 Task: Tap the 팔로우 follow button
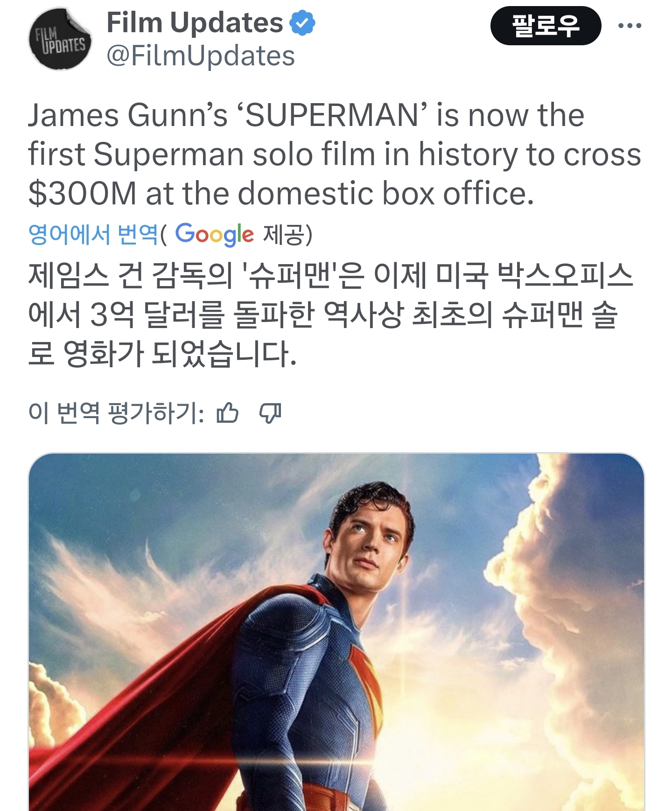[x=545, y=26]
